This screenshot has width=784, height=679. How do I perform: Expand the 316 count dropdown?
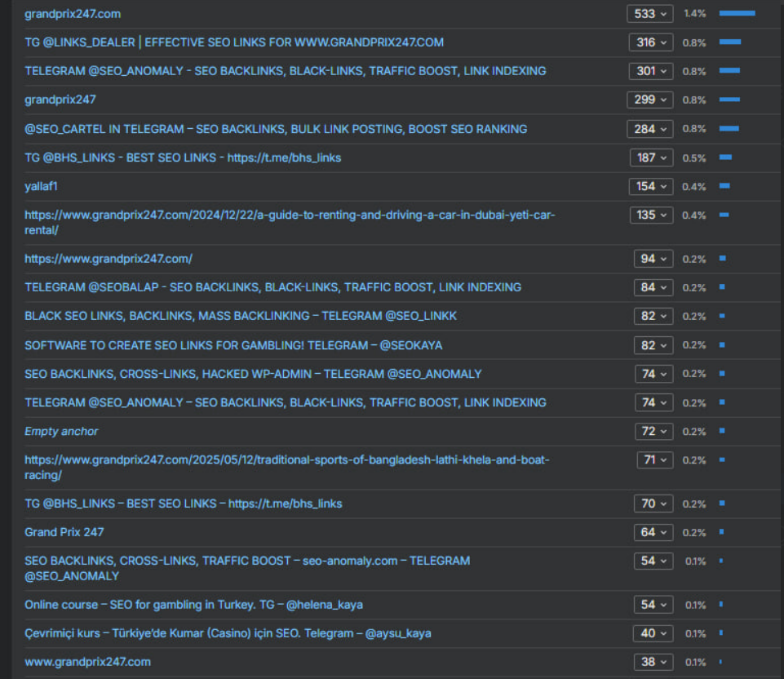[651, 42]
